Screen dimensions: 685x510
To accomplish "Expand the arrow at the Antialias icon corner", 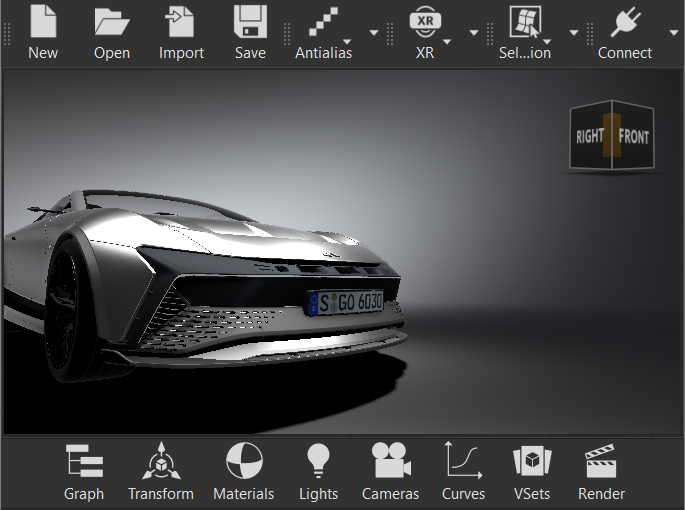I will pos(347,42).
